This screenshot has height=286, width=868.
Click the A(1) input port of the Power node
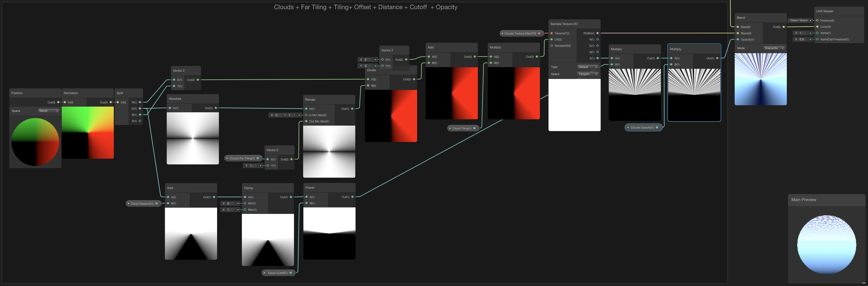(307, 197)
